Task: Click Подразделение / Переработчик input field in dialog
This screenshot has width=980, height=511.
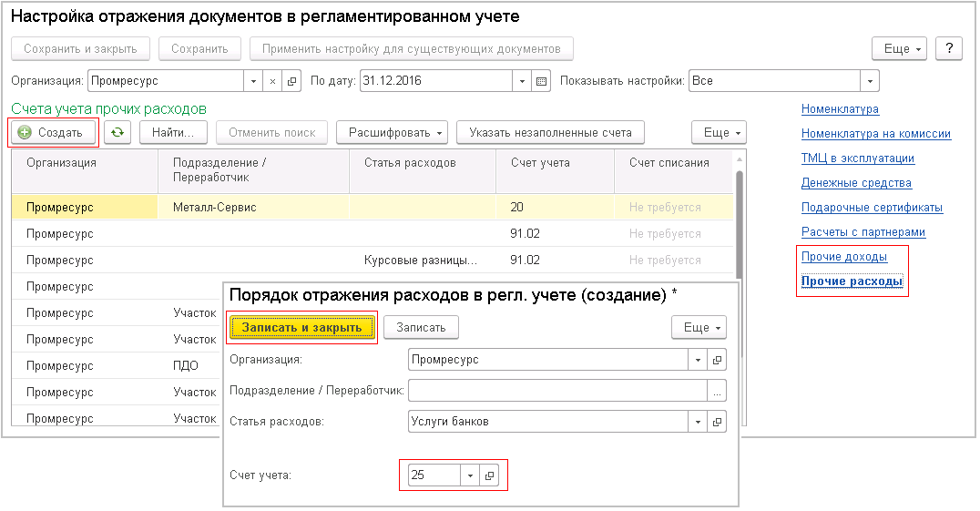Action: tap(557, 391)
